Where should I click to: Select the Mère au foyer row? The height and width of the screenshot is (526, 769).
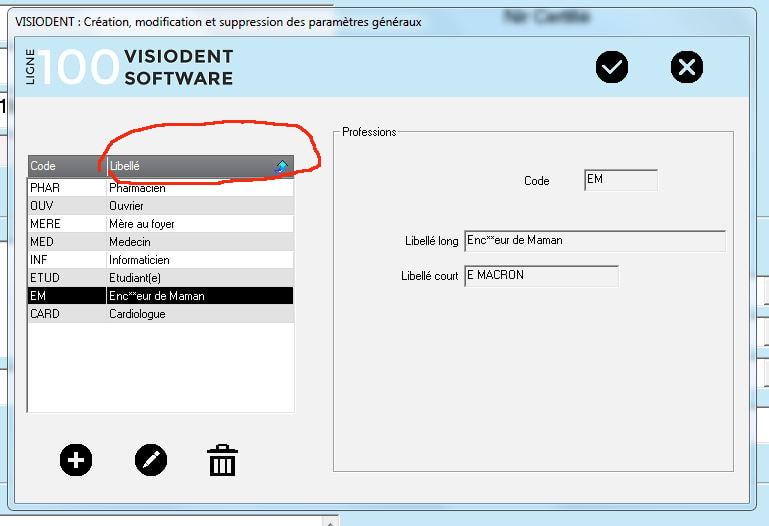(160, 224)
